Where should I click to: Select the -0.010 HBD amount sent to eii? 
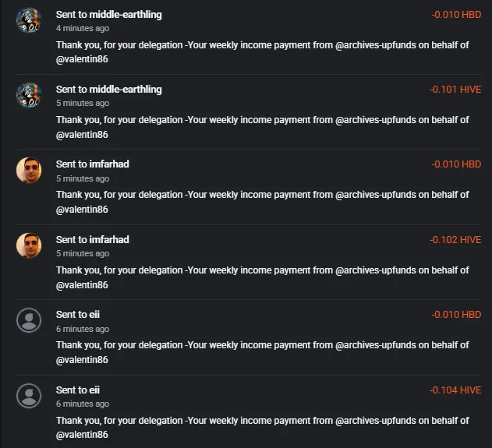tap(456, 315)
